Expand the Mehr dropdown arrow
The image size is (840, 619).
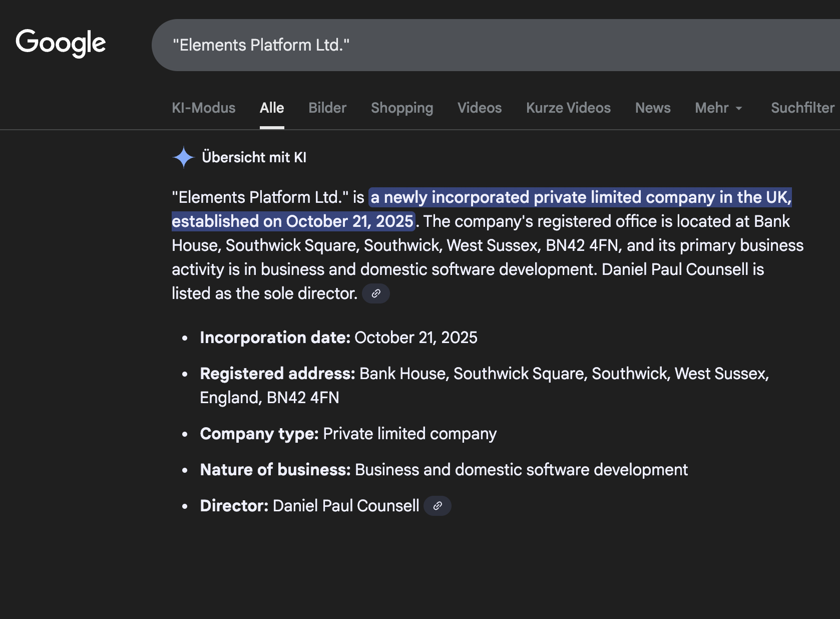click(x=739, y=108)
